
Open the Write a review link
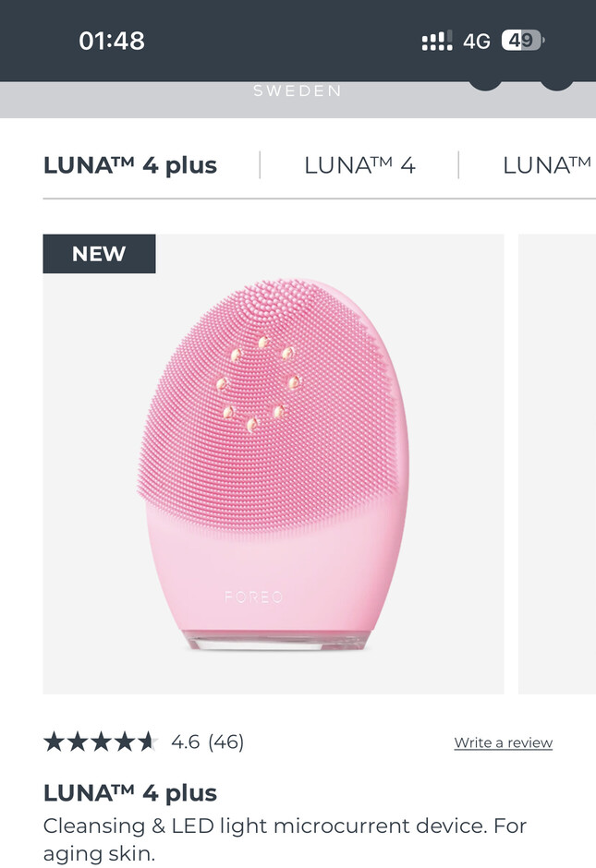(504, 742)
